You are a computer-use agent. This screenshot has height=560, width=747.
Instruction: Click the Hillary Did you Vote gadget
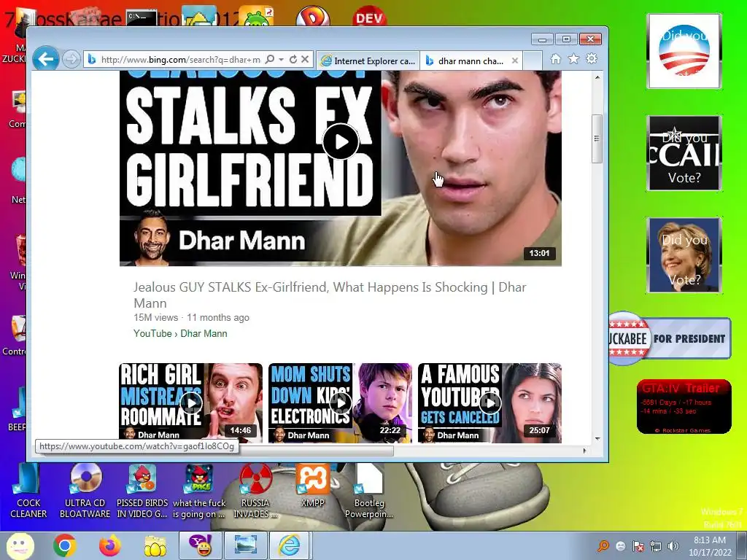click(684, 254)
